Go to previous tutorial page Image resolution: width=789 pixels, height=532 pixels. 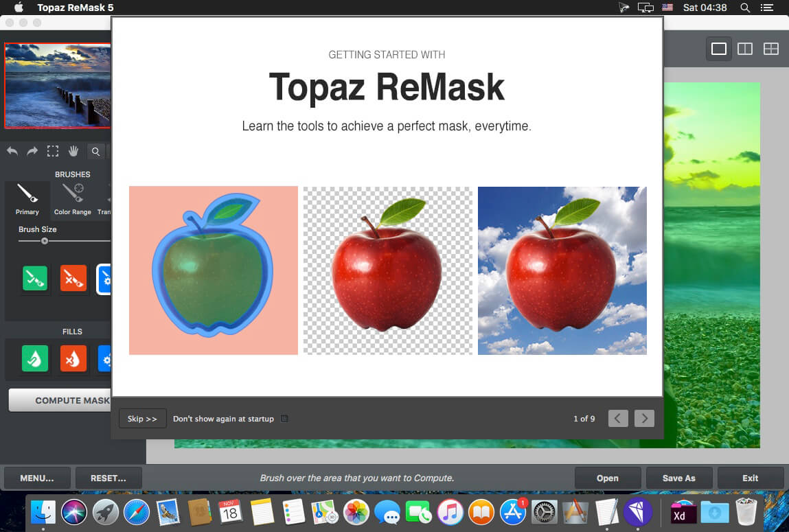click(618, 418)
